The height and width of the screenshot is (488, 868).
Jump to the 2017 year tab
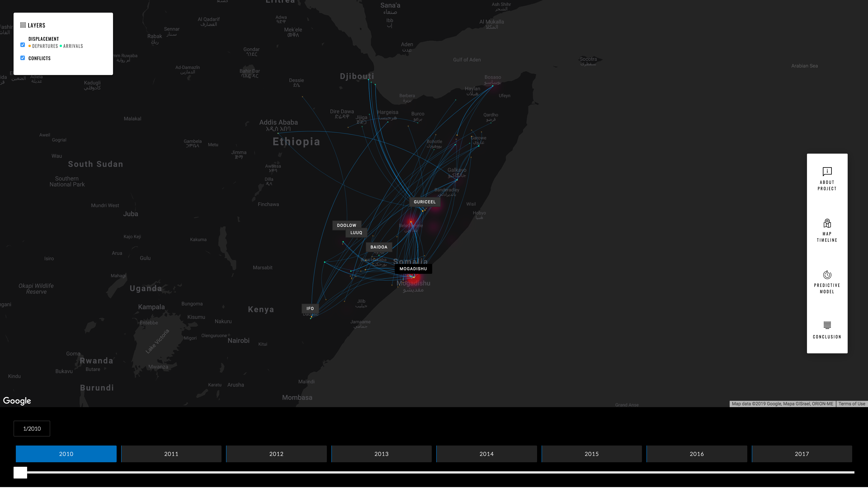[802, 454]
